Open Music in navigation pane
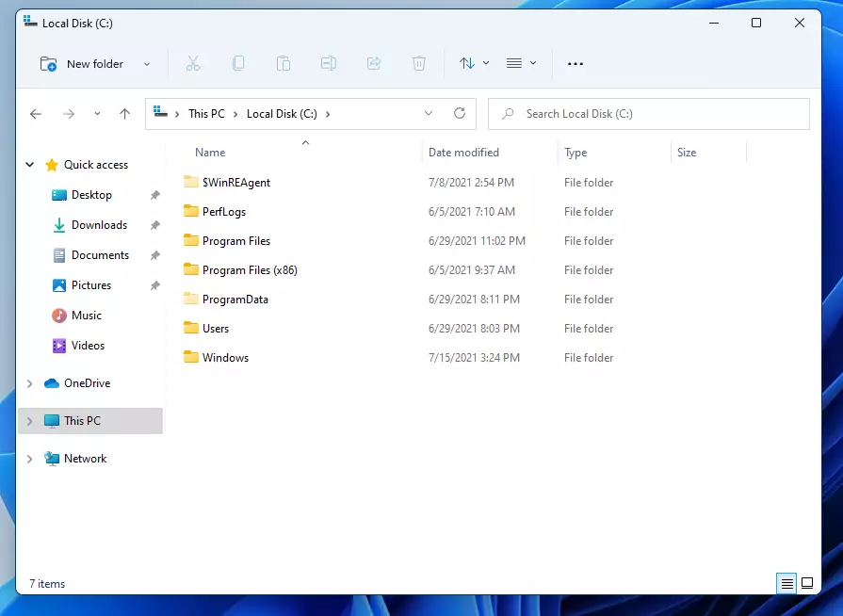843x616 pixels. [86, 315]
